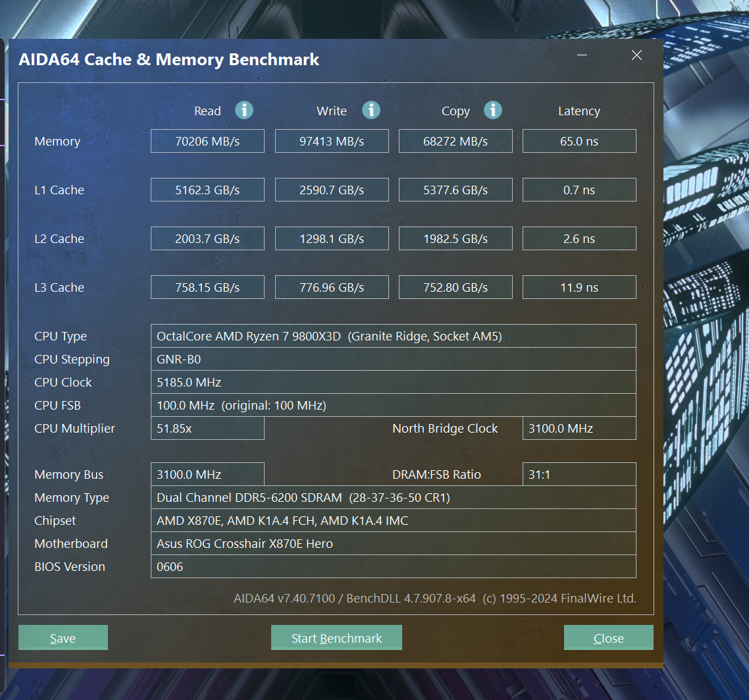The height and width of the screenshot is (700, 749).
Task: Click the L1 Cache row label
Action: [x=59, y=190]
